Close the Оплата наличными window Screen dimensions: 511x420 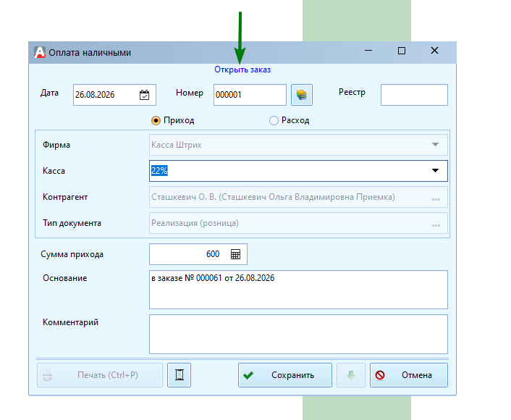tap(434, 51)
